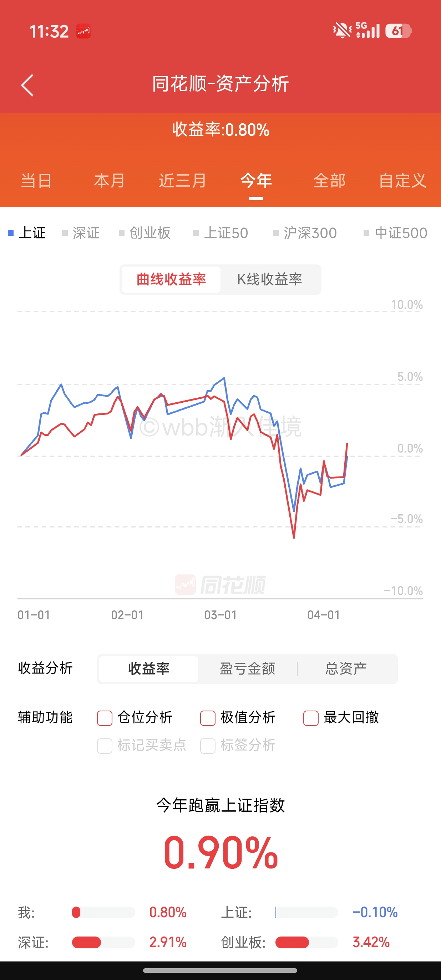
Task: Enable the 仓位分析 checkbox
Action: [105, 718]
